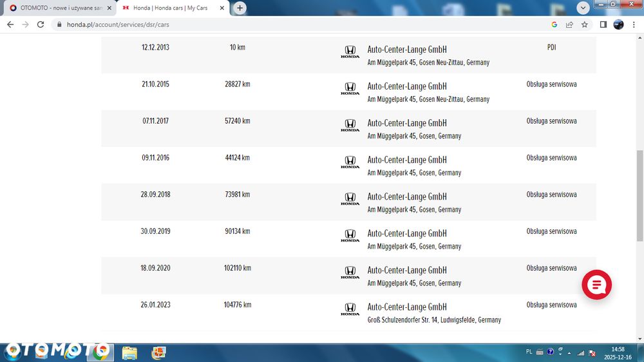Click the scrollbar up arrow
Viewport: 644px width, 362px height.
pyautogui.click(x=640, y=37)
